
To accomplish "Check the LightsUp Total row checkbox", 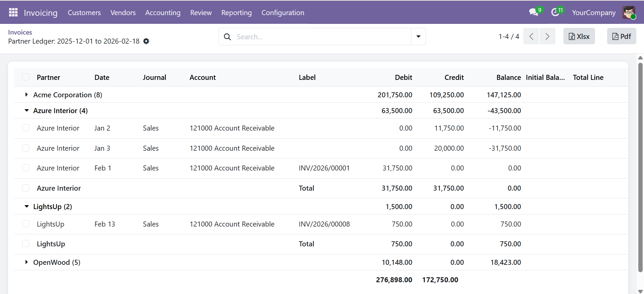I will [26, 244].
